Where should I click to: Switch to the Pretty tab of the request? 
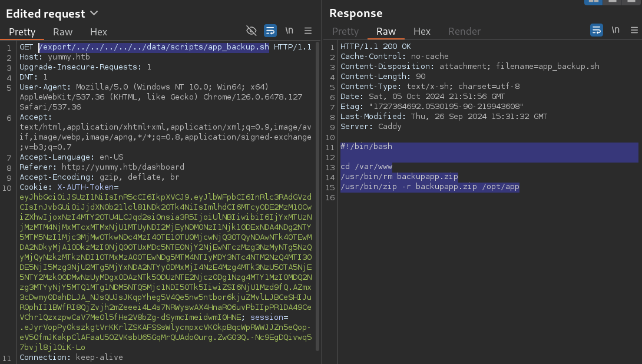click(x=22, y=32)
